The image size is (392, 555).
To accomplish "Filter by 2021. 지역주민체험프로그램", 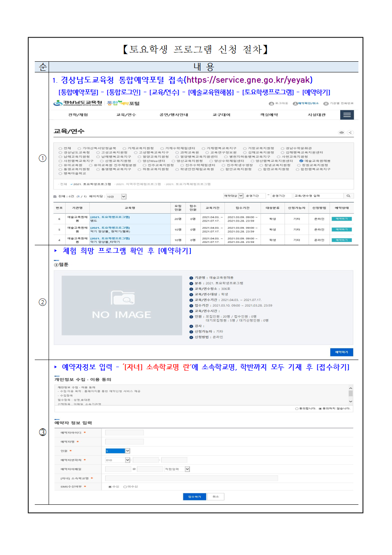I will [x=138, y=184].
